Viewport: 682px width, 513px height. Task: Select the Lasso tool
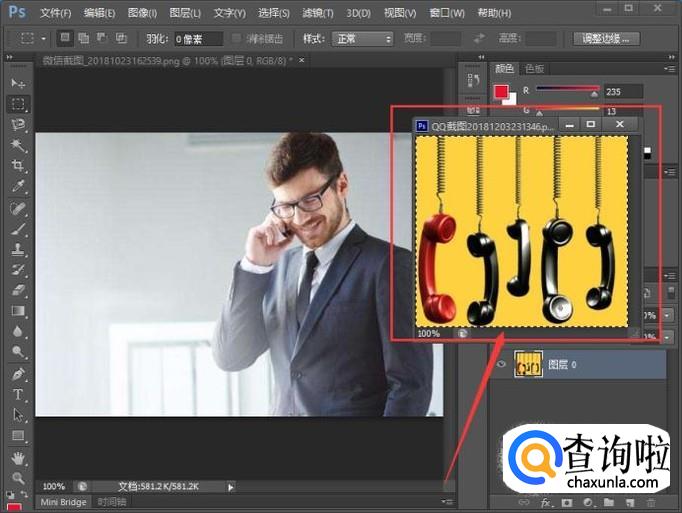tap(18, 125)
